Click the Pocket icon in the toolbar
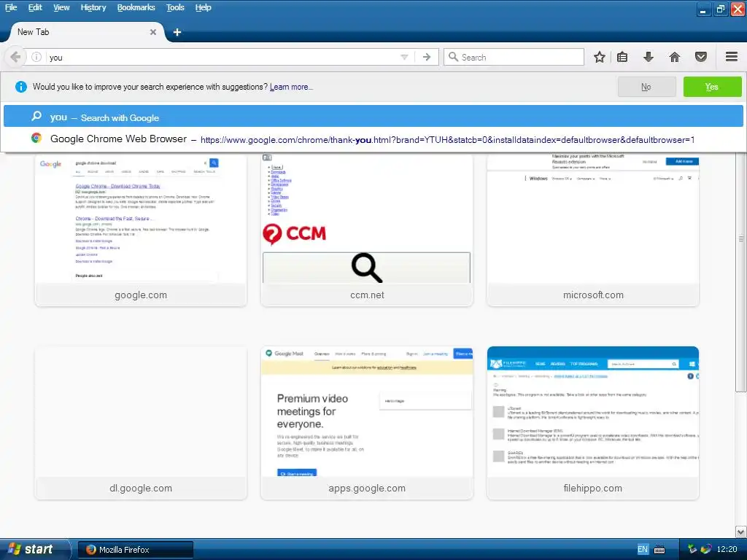The image size is (747, 560). pyautogui.click(x=701, y=57)
